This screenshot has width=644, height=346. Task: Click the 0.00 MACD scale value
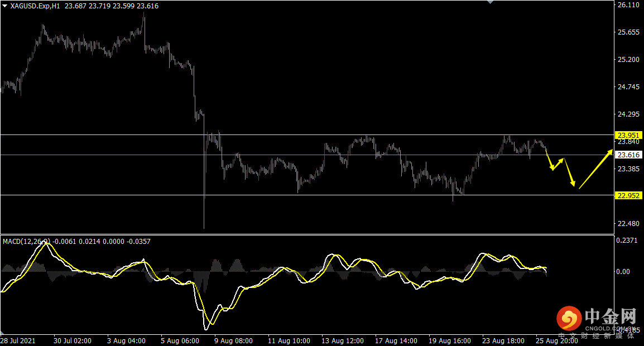pyautogui.click(x=623, y=272)
